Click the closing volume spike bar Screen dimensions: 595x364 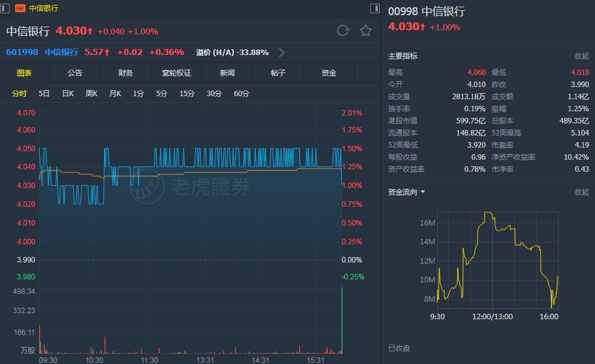click(342, 320)
